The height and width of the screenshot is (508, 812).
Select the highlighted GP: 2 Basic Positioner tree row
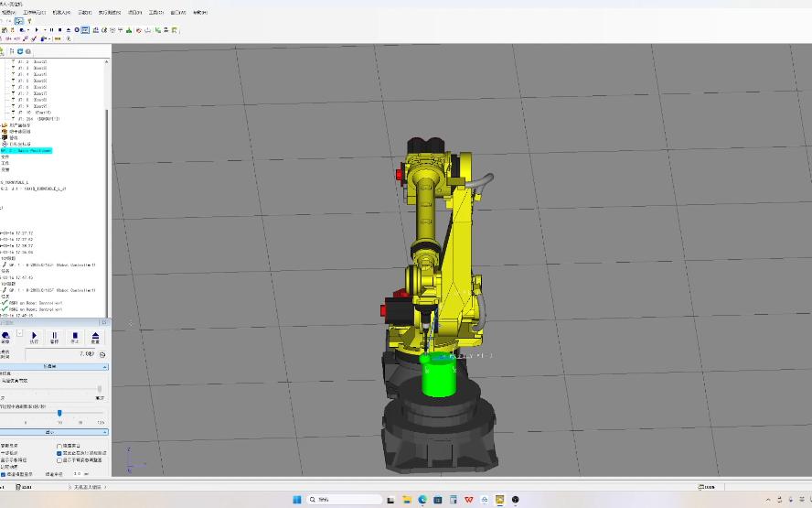[x=26, y=150]
